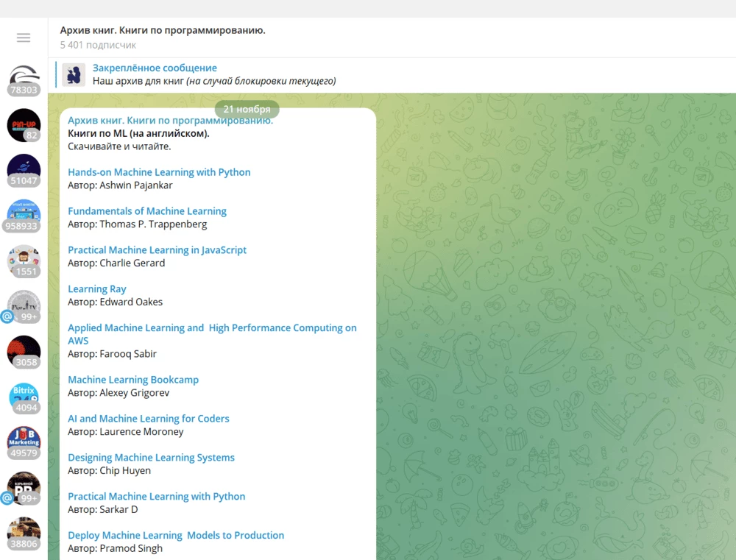Open channel info via the channel title
This screenshot has width=736, height=560.
click(163, 30)
